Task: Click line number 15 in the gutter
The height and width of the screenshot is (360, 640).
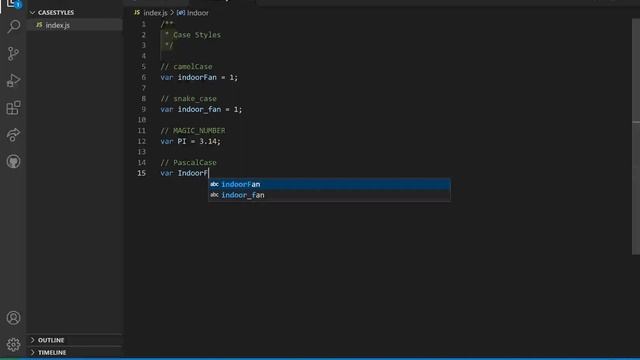Action: coord(141,173)
